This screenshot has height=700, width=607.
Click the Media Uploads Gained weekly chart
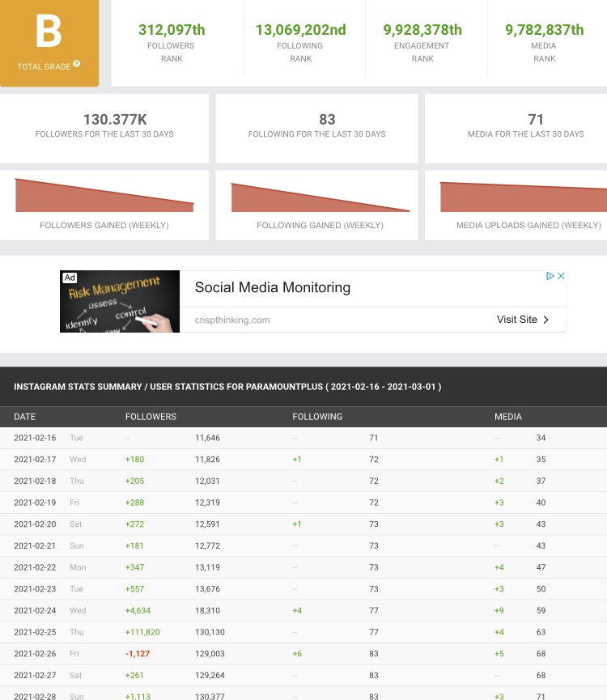[x=524, y=197]
